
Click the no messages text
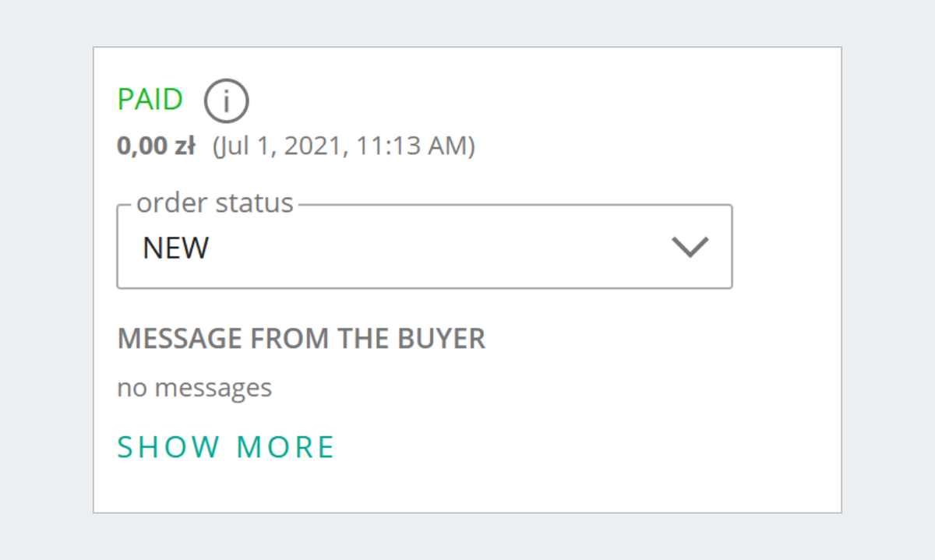point(195,387)
